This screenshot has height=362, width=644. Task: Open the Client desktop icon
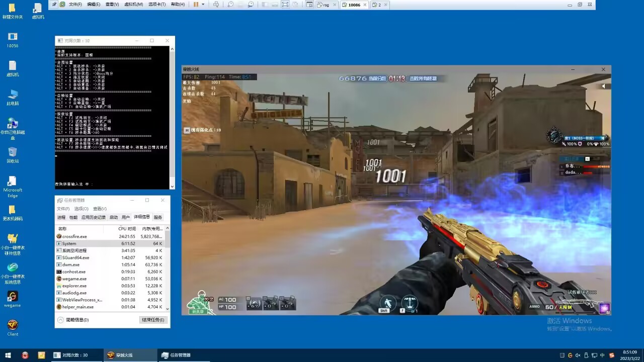click(x=13, y=328)
